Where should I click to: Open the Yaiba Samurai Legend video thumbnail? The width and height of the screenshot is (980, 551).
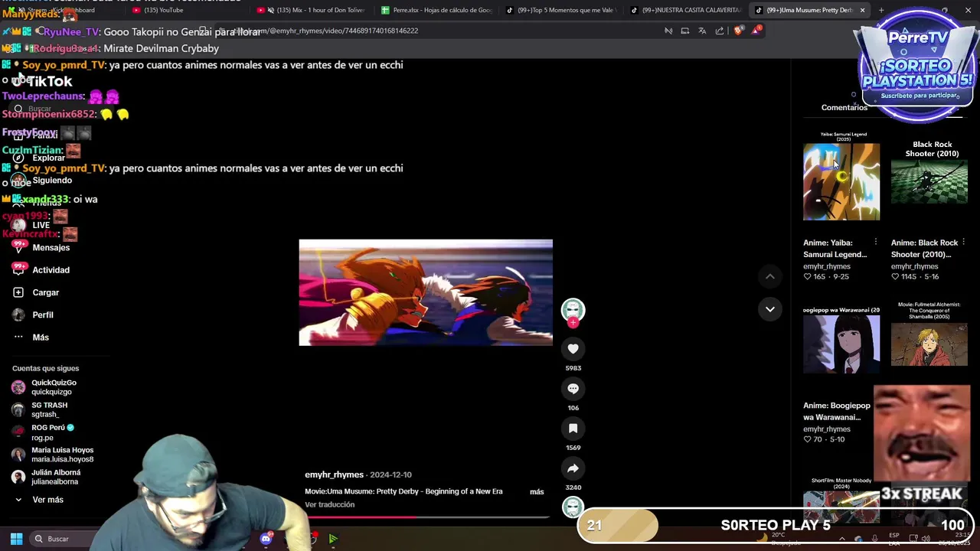(841, 181)
